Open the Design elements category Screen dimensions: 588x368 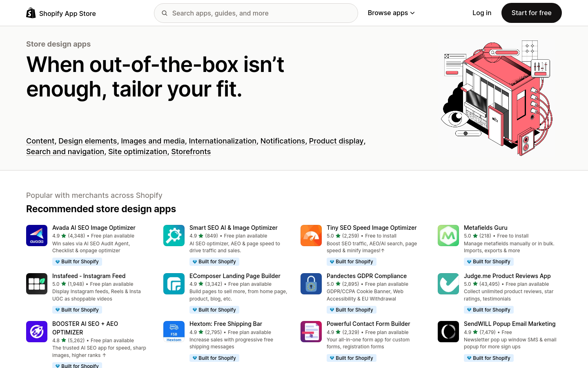click(87, 141)
